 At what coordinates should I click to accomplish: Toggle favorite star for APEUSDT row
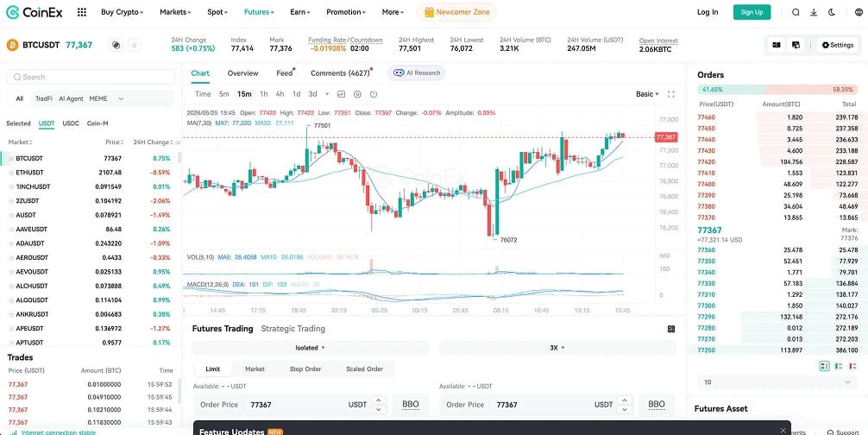pyautogui.click(x=11, y=328)
